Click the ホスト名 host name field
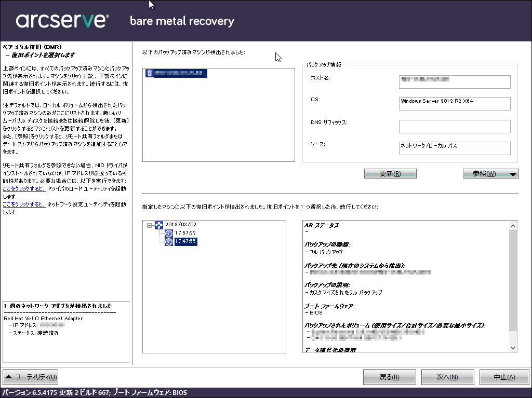Image resolution: width=532 pixels, height=398 pixels. tap(455, 81)
